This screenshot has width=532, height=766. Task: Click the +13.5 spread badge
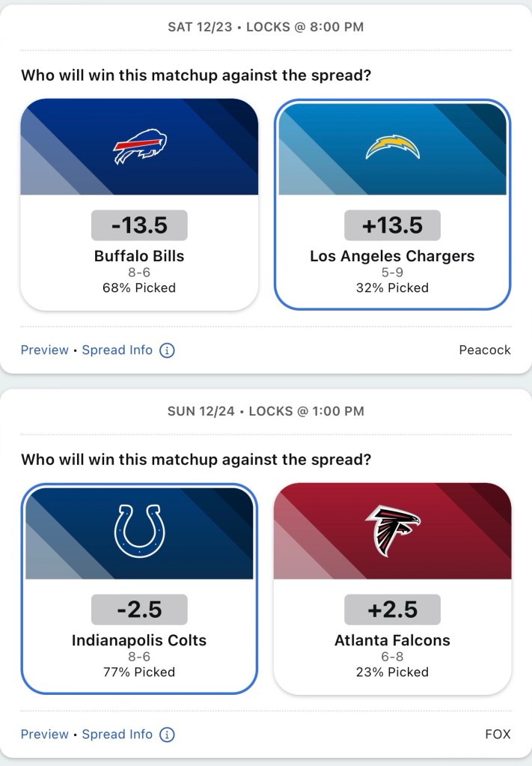pyautogui.click(x=392, y=225)
